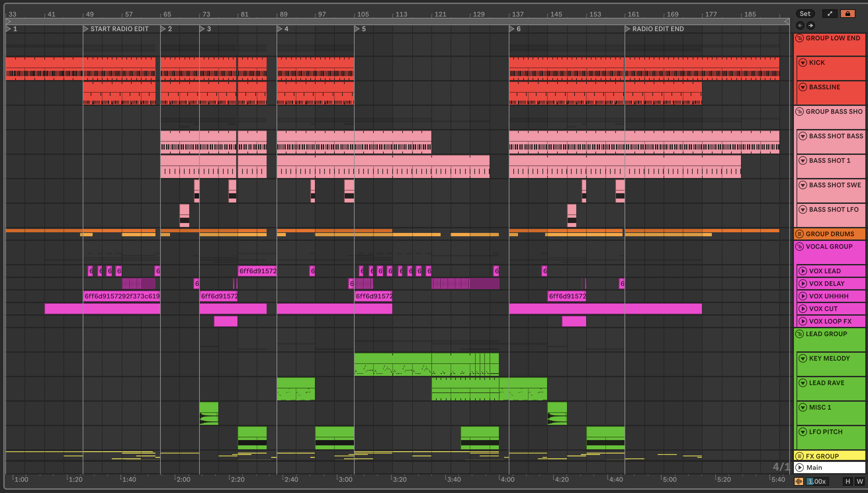Fold the VOCAL GROUP icon

800,246
